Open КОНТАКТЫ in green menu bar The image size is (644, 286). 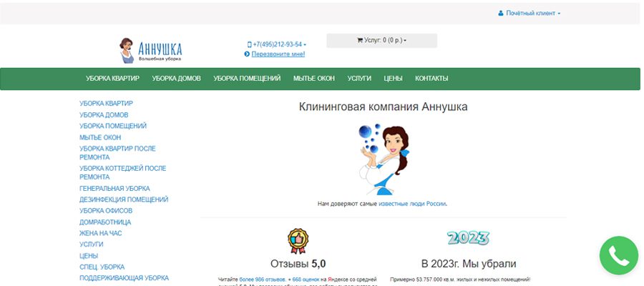431,79
